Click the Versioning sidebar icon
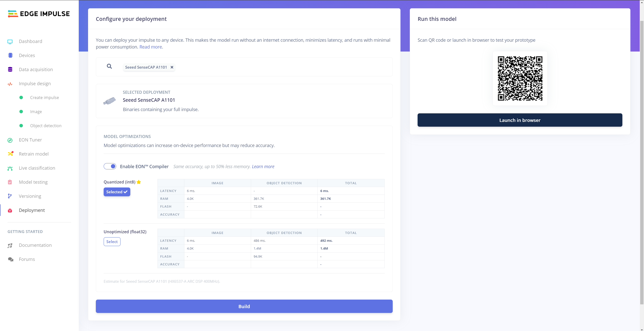The image size is (644, 331). pos(10,196)
